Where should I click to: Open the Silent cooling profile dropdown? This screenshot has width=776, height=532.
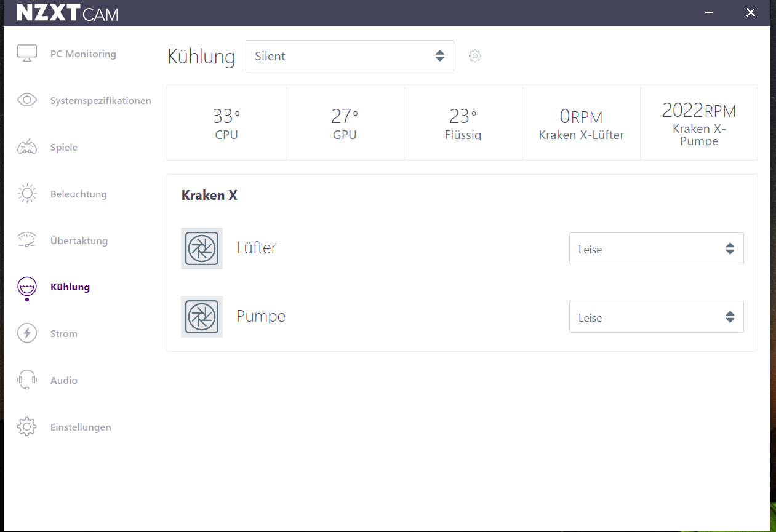350,56
